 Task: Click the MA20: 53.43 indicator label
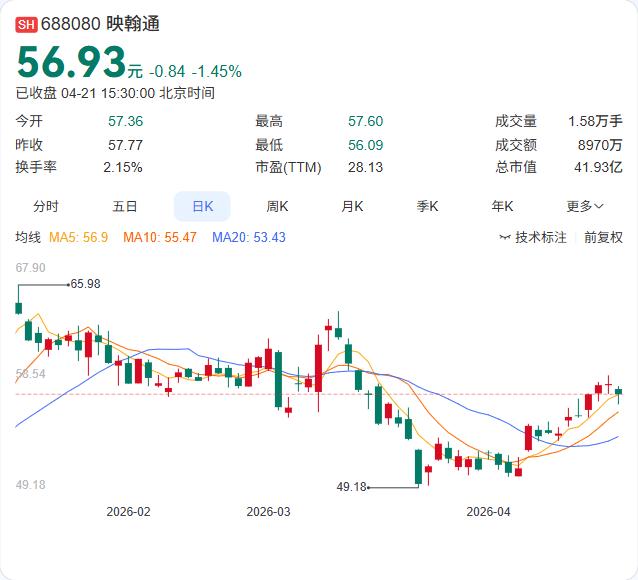point(249,237)
